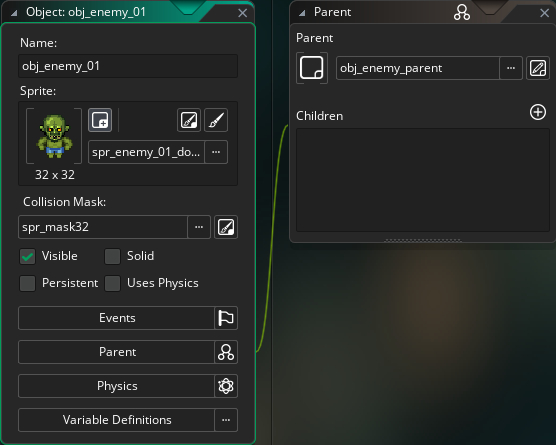The height and width of the screenshot is (445, 556).
Task: Enable the Persistent checkbox
Action: click(28, 284)
